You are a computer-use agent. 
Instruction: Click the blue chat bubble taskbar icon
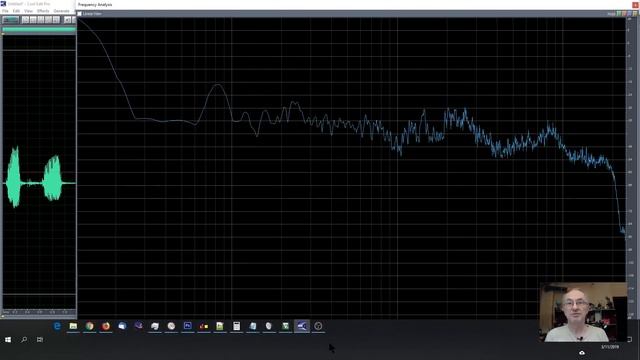(x=122, y=326)
